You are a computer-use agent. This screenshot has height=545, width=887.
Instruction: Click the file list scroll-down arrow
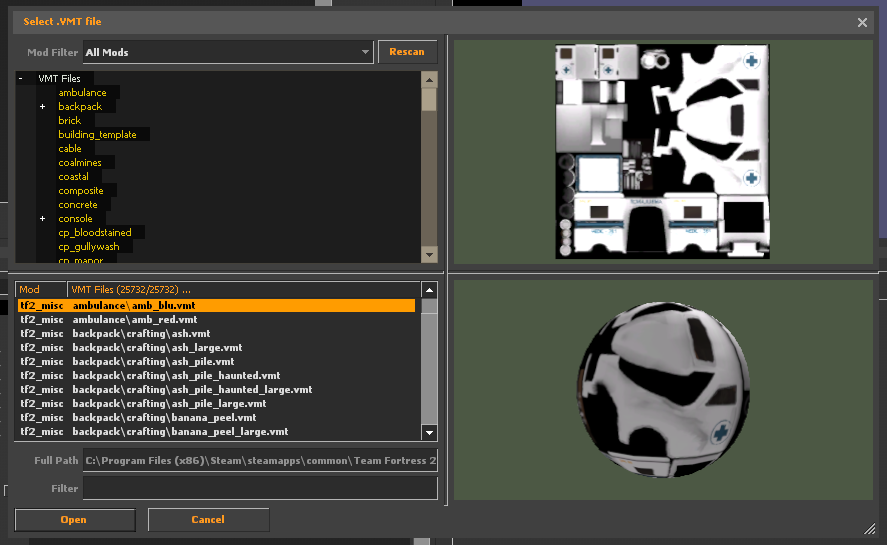(x=429, y=433)
